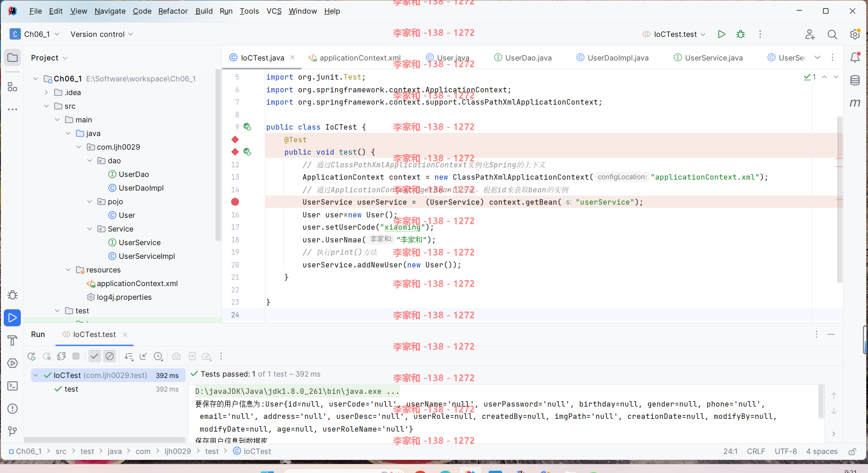The width and height of the screenshot is (868, 473).
Task: Click ljh0029 breadcrumb in navigation bar
Action: tap(177, 451)
